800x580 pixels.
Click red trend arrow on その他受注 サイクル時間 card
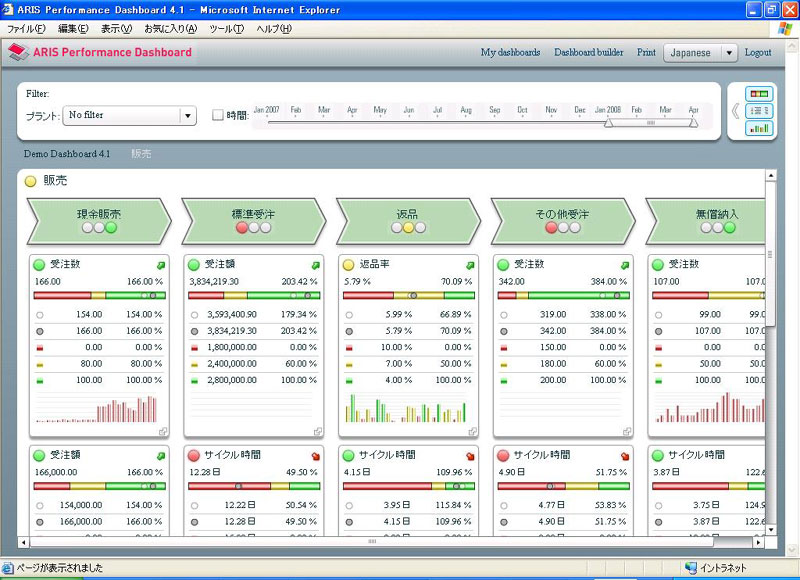tap(624, 456)
